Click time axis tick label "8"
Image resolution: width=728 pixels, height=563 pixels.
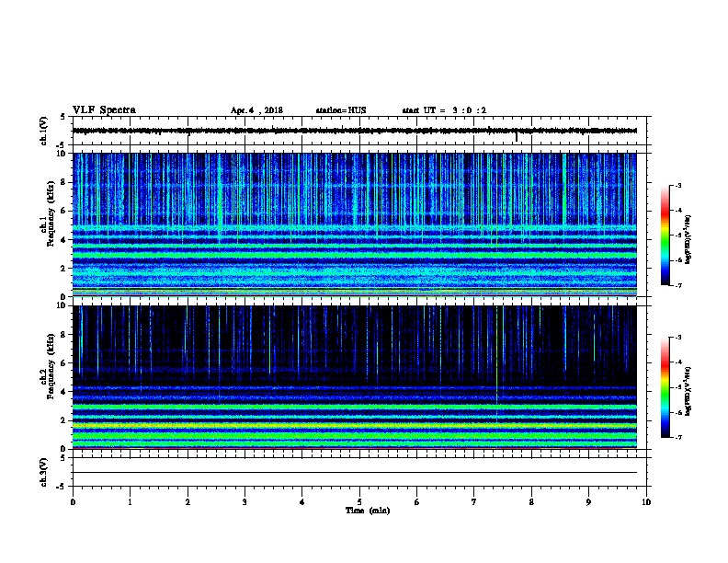(531, 502)
